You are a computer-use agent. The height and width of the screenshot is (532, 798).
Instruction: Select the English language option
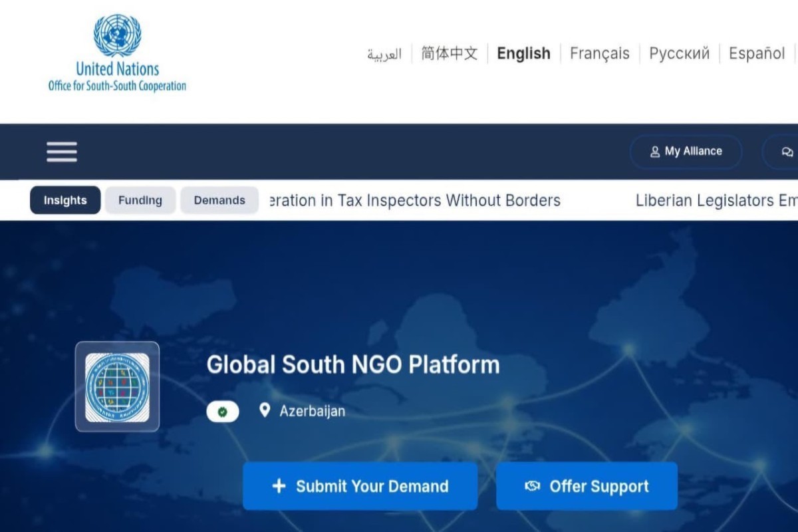click(x=524, y=53)
